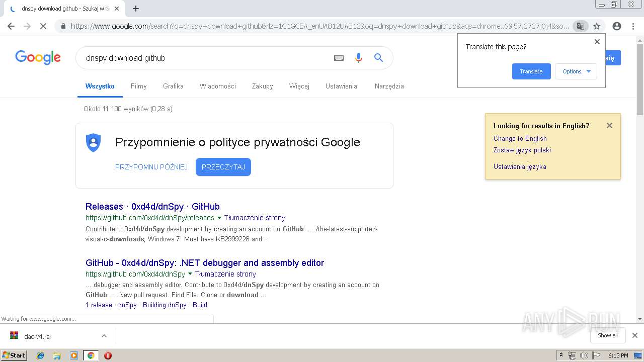Open the translate Options dropdown
This screenshot has width=644, height=362.
click(x=576, y=71)
